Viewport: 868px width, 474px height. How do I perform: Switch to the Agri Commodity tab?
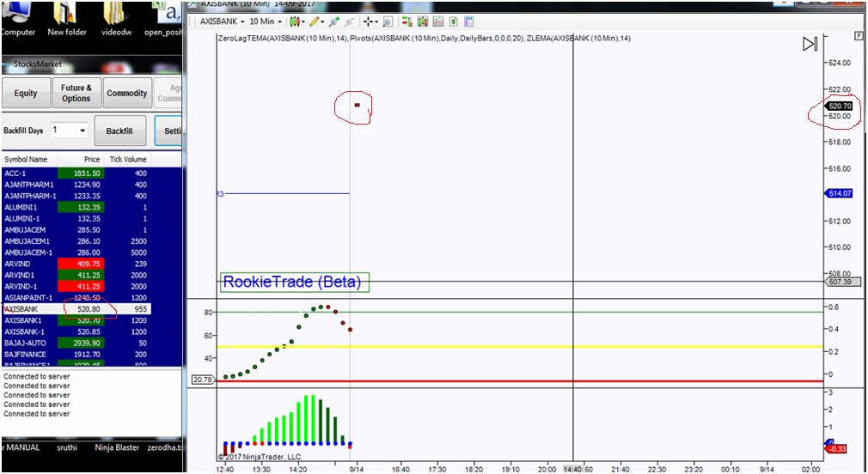click(x=168, y=93)
